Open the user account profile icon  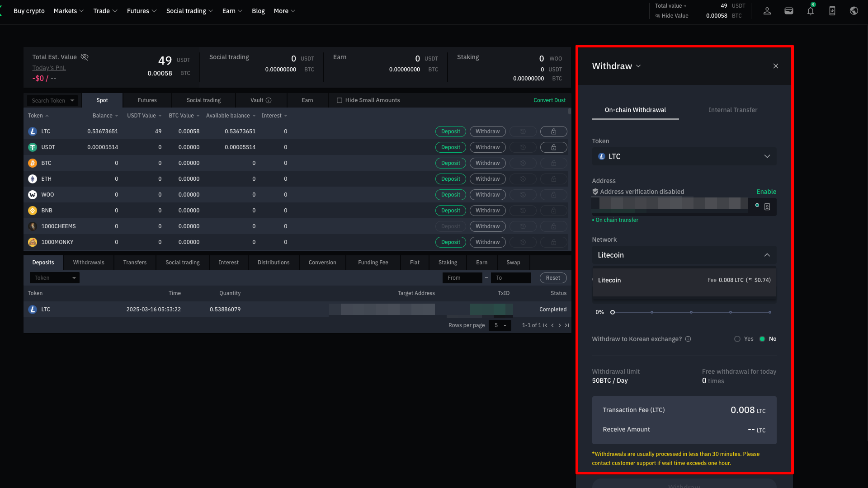767,11
